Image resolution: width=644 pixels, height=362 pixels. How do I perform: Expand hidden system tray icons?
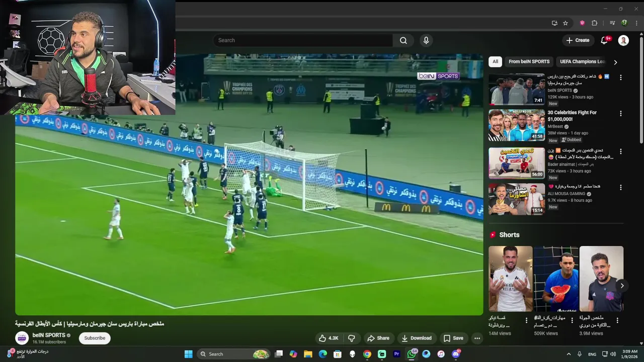click(569, 354)
